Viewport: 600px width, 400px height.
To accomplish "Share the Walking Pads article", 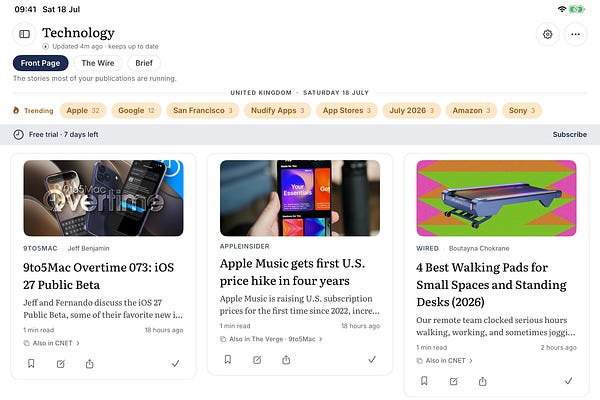I will click(x=483, y=381).
